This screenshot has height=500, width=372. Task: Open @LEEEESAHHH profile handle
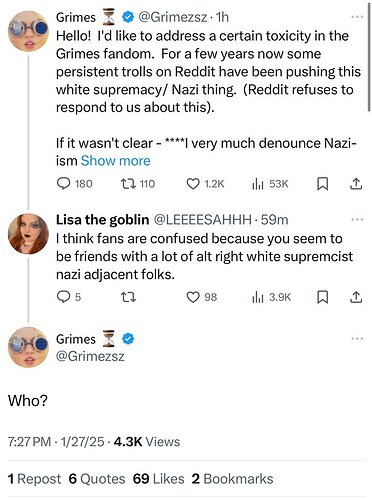point(202,220)
